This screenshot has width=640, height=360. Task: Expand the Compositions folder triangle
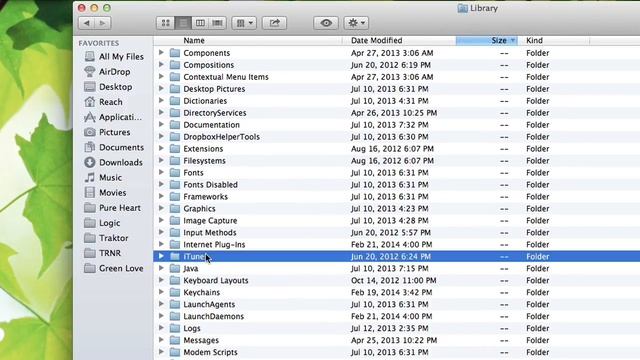(161, 64)
